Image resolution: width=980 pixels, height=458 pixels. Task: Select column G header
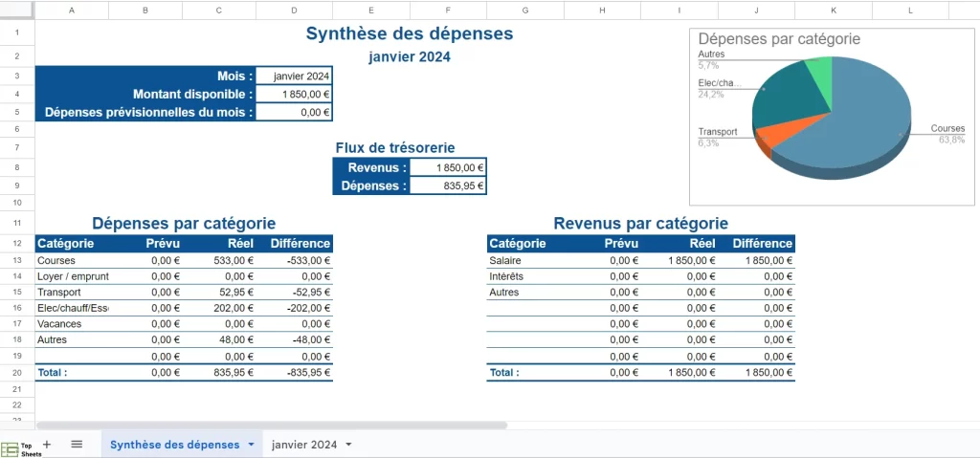pyautogui.click(x=525, y=10)
